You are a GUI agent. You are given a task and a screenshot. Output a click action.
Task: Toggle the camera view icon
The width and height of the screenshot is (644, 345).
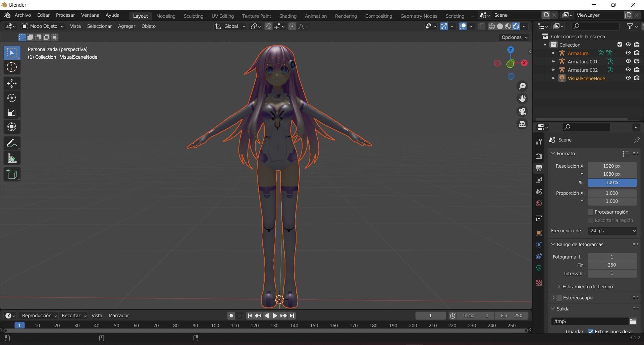pyautogui.click(x=522, y=111)
